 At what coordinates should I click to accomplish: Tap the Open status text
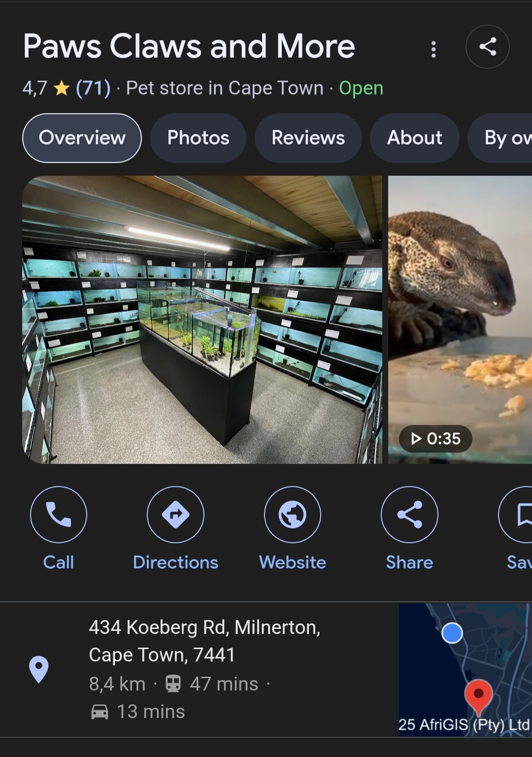pos(361,88)
